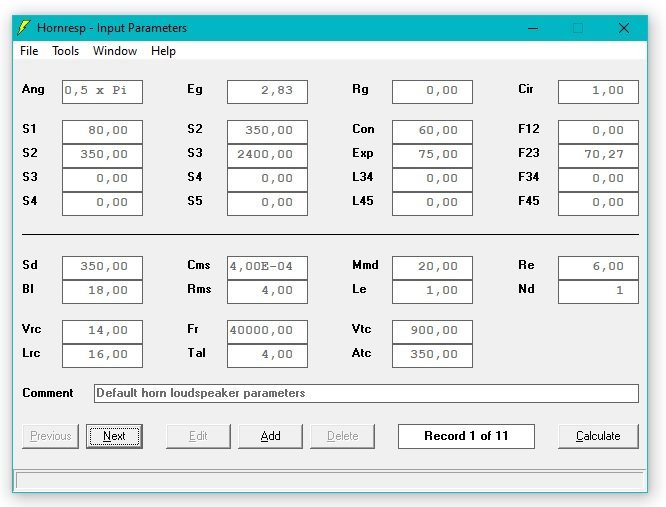Select the F23 field with 70,27
Viewport: 666px width, 507px height.
(598, 156)
